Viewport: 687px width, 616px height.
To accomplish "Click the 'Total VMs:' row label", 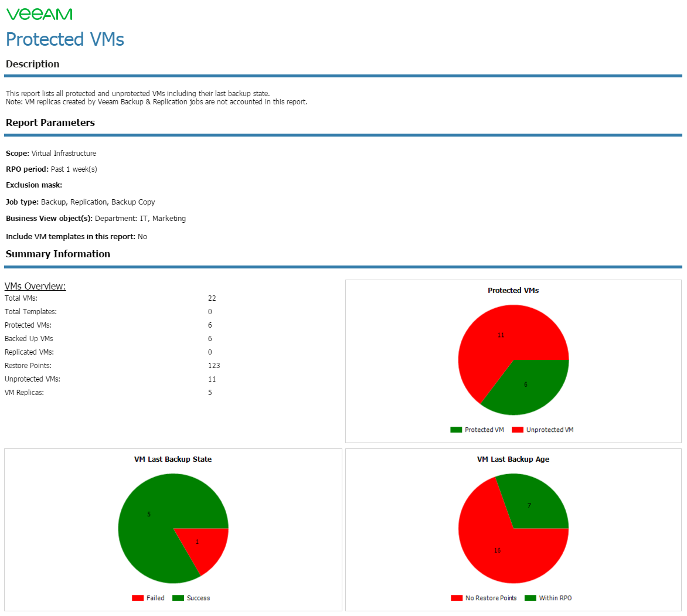I will (x=21, y=298).
